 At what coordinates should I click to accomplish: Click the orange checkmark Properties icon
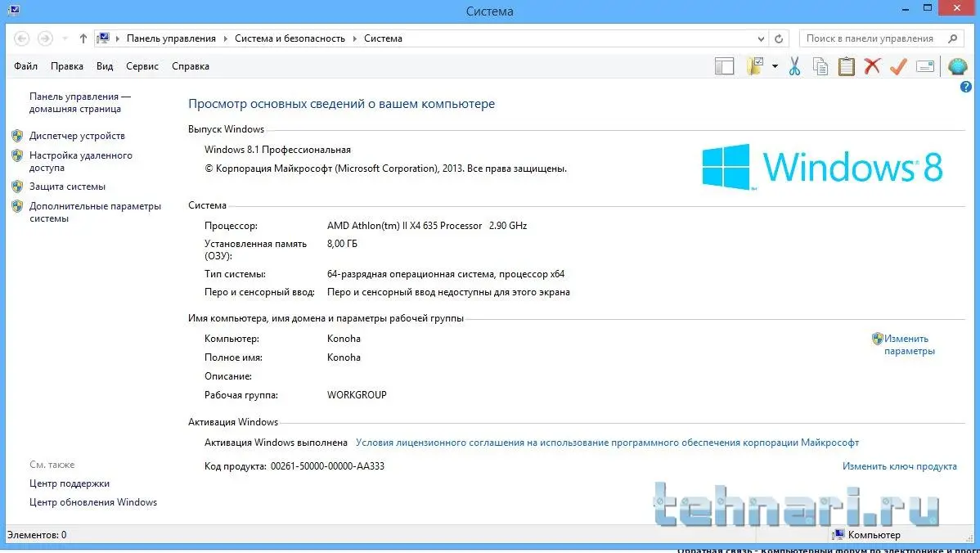coord(898,66)
